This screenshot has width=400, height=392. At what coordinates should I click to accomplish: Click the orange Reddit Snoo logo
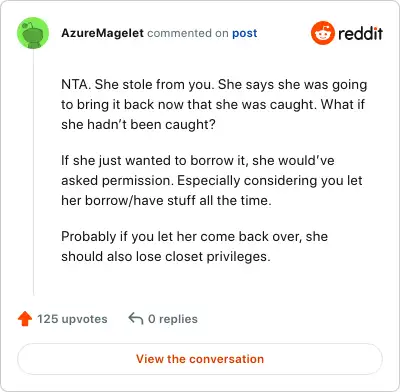point(322,33)
